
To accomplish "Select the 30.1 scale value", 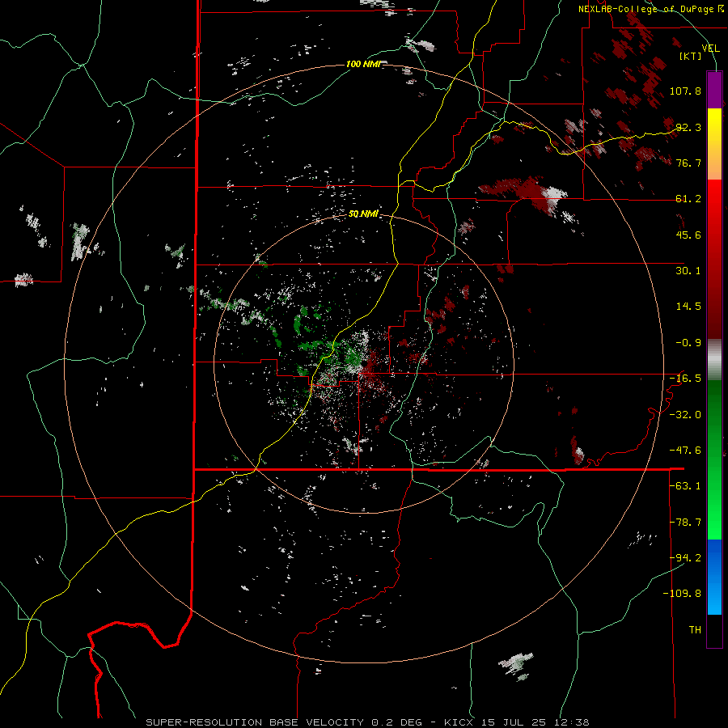I will tap(688, 271).
